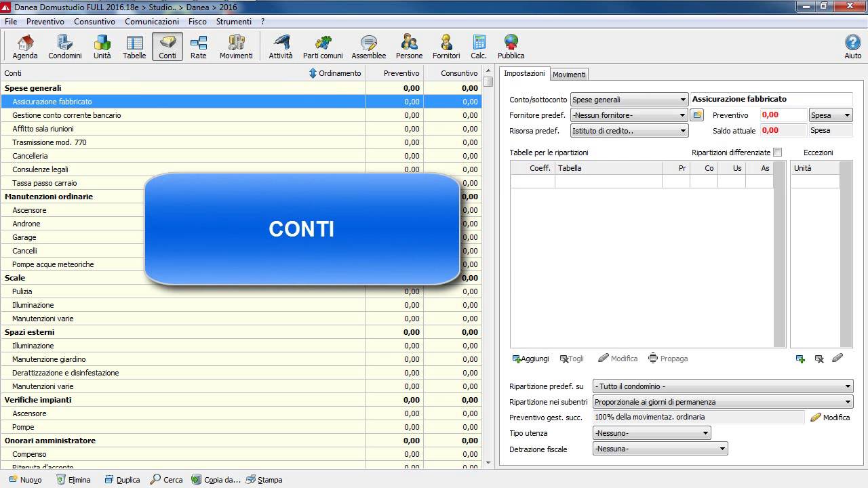
Task: Switch to the Movimenti tab
Action: (x=569, y=75)
